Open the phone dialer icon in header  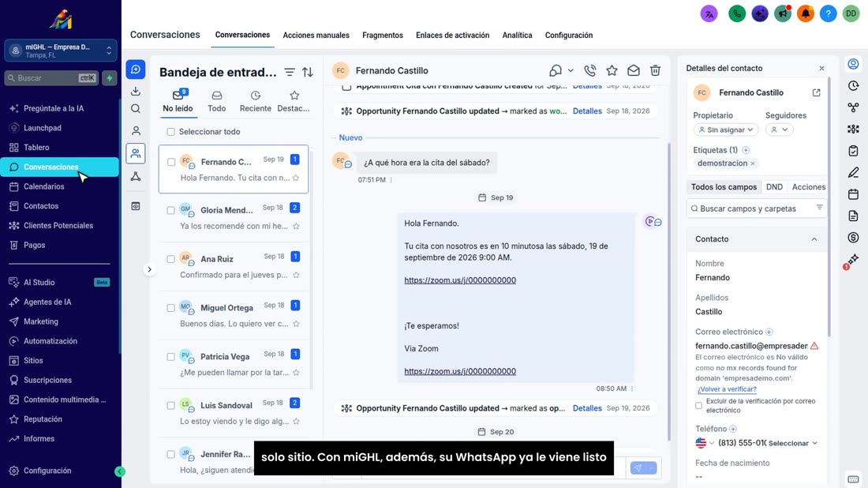tap(737, 13)
